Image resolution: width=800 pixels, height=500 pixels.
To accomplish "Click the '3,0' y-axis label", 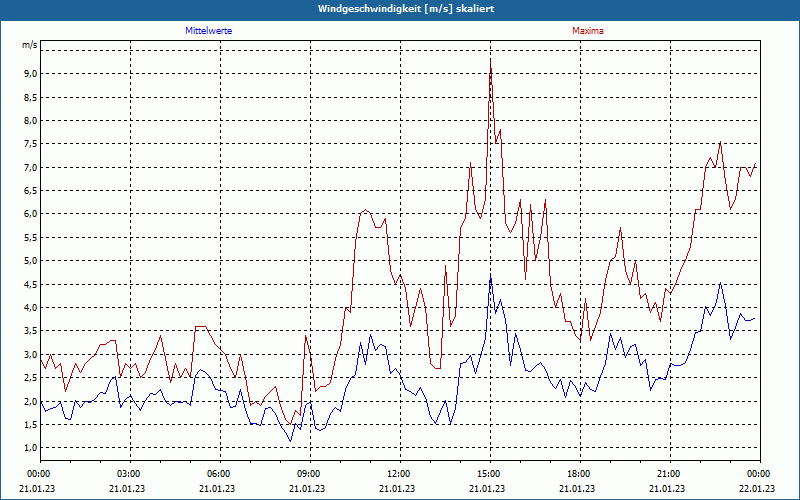I will pos(31,354).
